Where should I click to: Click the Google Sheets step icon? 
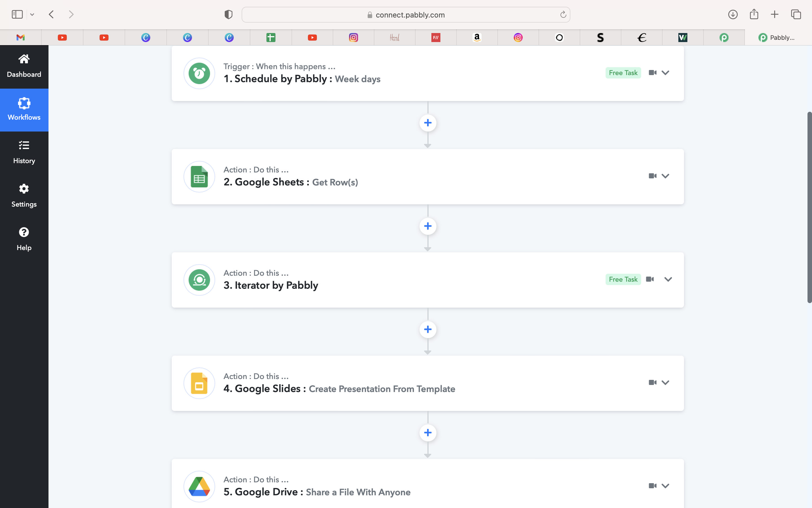tap(199, 177)
